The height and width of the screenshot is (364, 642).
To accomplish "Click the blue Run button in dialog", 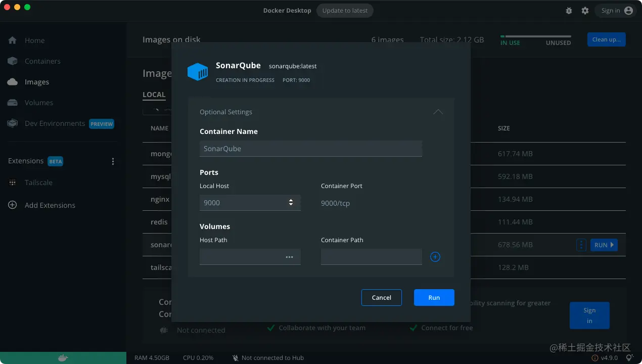I will (x=434, y=298).
